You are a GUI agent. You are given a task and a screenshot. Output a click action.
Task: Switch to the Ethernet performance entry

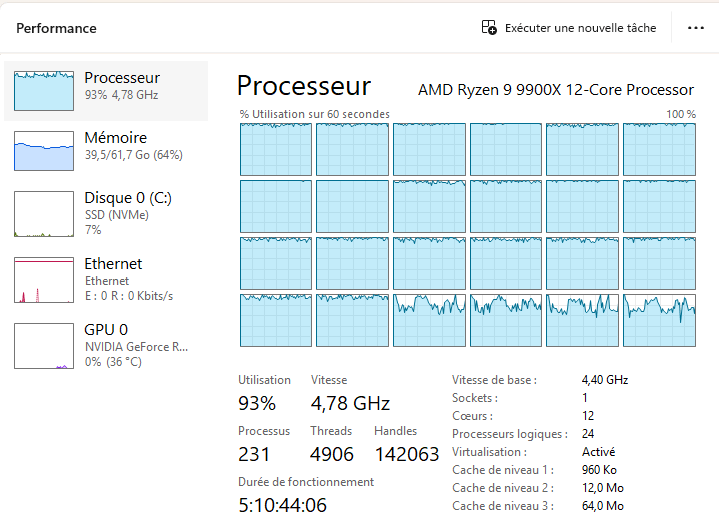pyautogui.click(x=113, y=264)
